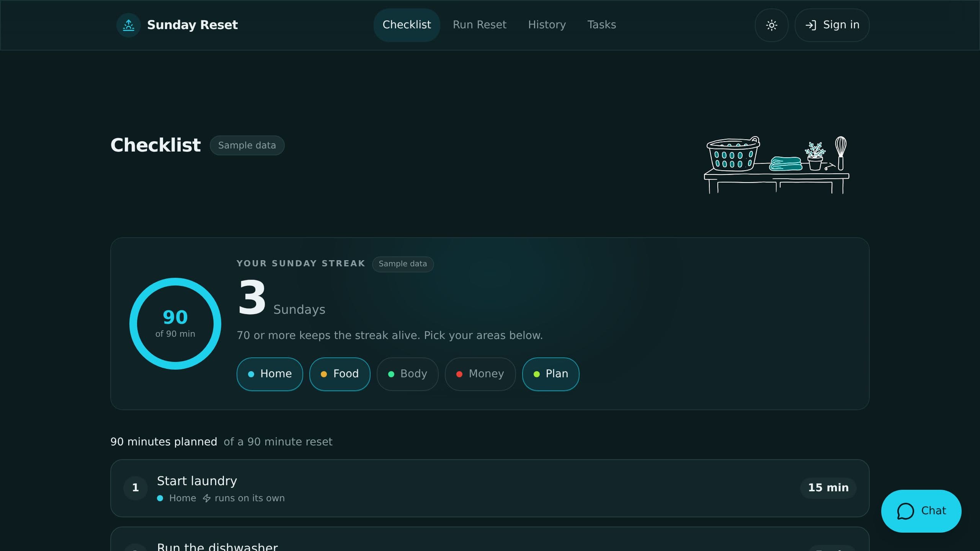
Task: Click the laundry basket illustration
Action: pos(733,154)
